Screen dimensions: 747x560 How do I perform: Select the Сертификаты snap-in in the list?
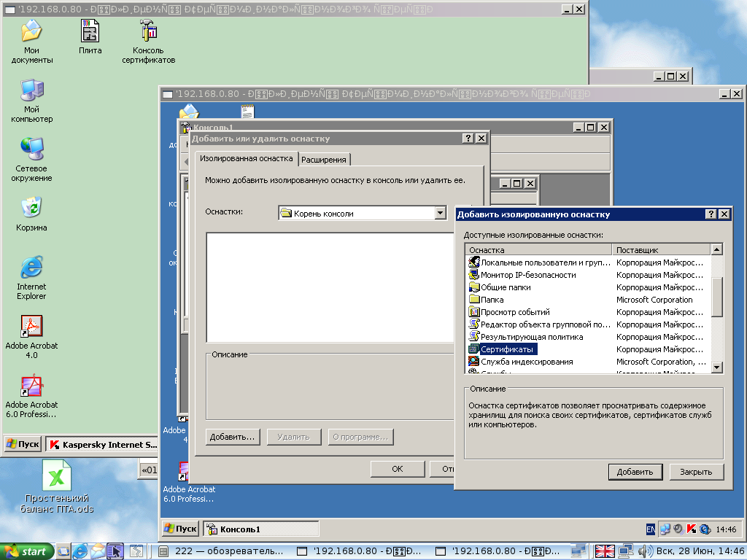pyautogui.click(x=507, y=349)
